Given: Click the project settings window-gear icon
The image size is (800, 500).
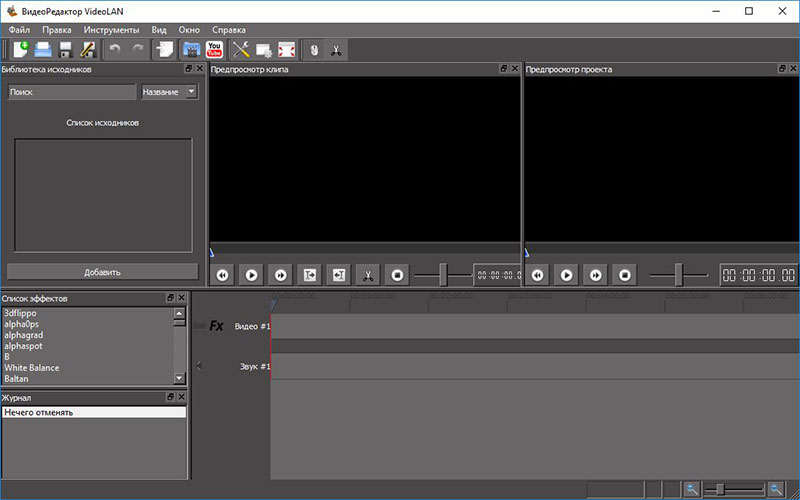Looking at the screenshot, I should click(264, 50).
